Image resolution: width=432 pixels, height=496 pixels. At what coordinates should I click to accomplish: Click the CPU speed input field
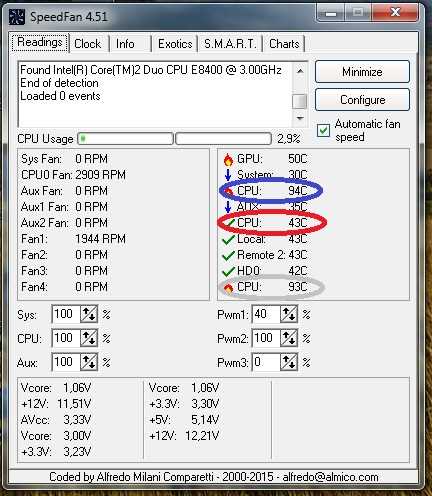[x=66, y=338]
